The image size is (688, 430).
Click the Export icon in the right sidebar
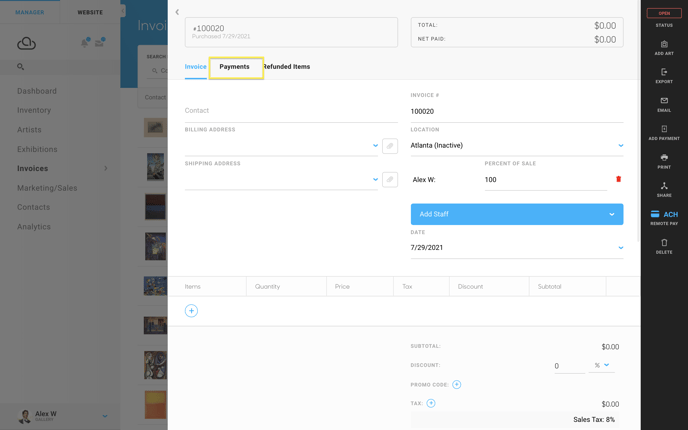664,72
